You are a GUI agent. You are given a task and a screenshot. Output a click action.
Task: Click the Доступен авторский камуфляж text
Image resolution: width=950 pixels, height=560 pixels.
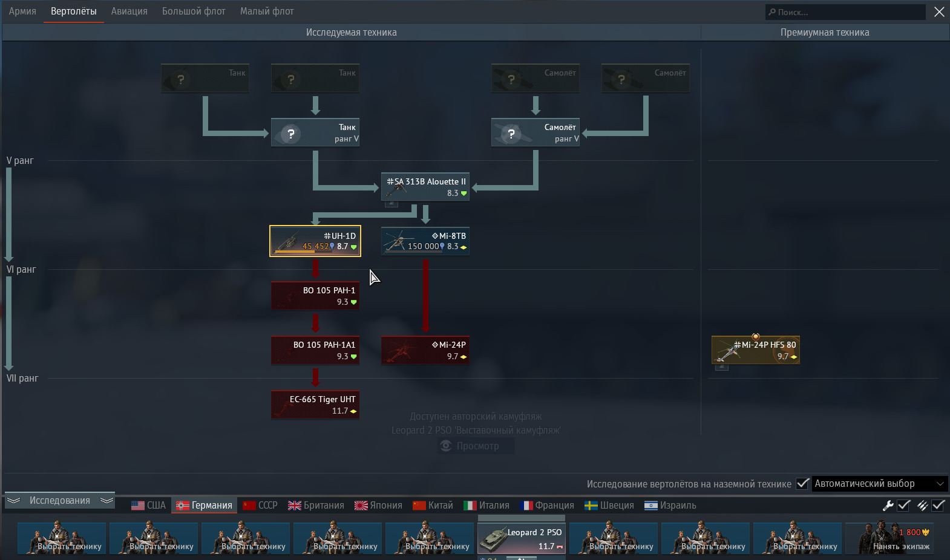click(476, 417)
